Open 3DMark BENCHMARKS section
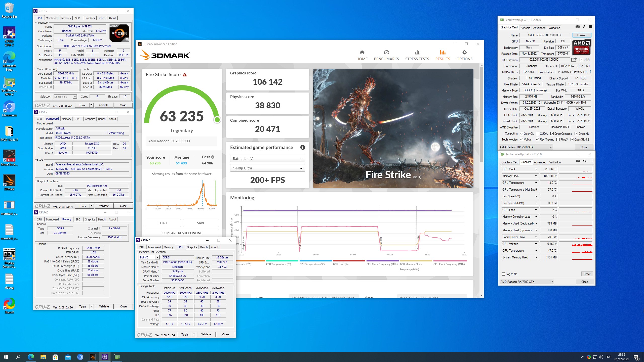 click(386, 55)
